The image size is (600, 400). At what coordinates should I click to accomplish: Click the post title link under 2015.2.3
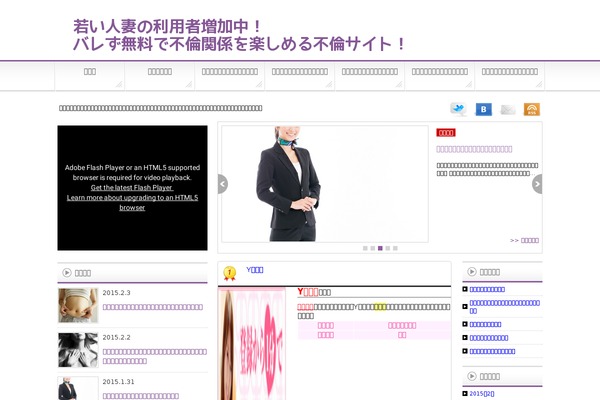pyautogui.click(x=153, y=307)
